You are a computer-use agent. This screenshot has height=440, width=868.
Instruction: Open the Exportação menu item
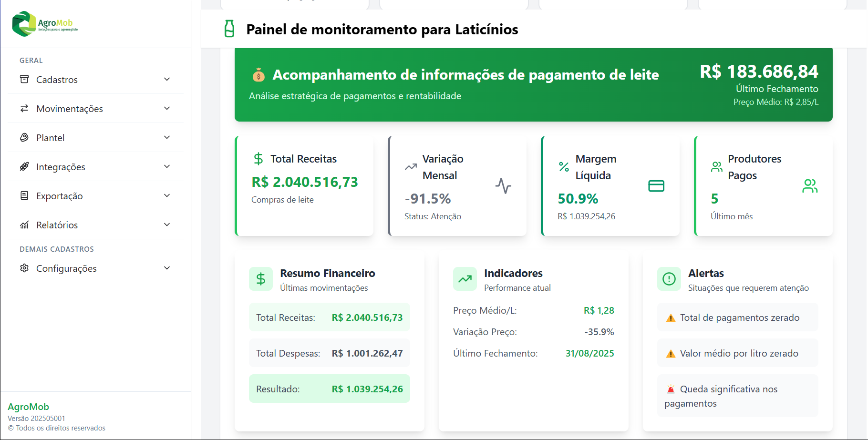click(60, 196)
